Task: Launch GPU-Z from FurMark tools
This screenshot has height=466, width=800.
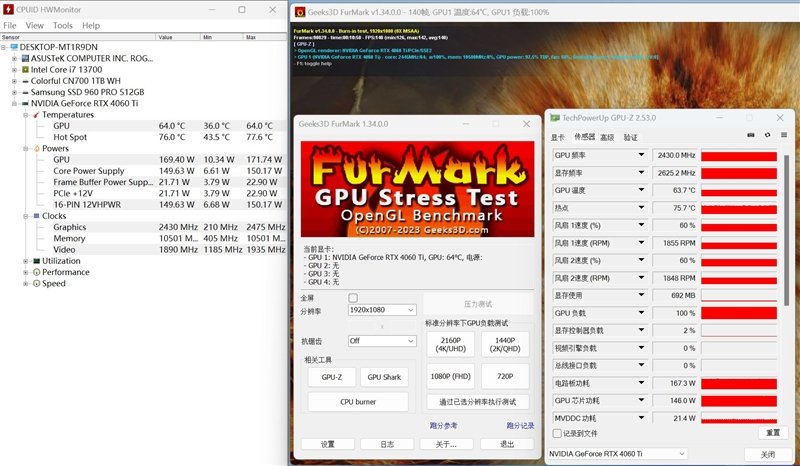Action: pyautogui.click(x=332, y=377)
